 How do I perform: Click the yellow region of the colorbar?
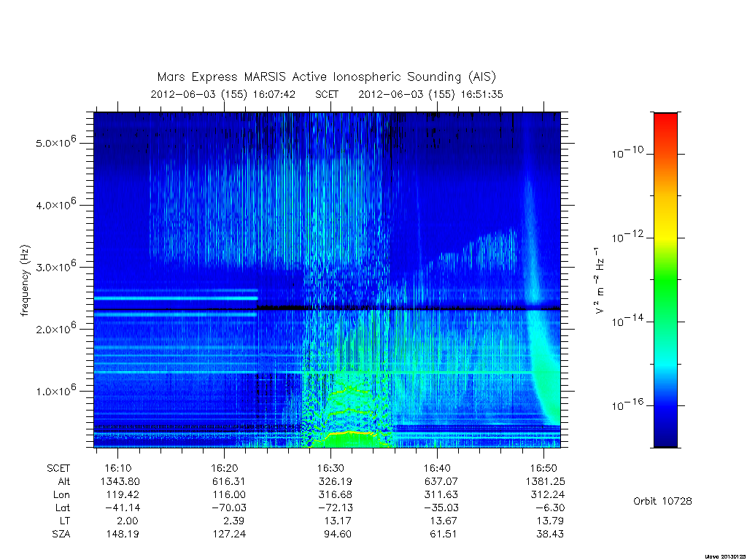coord(665,233)
